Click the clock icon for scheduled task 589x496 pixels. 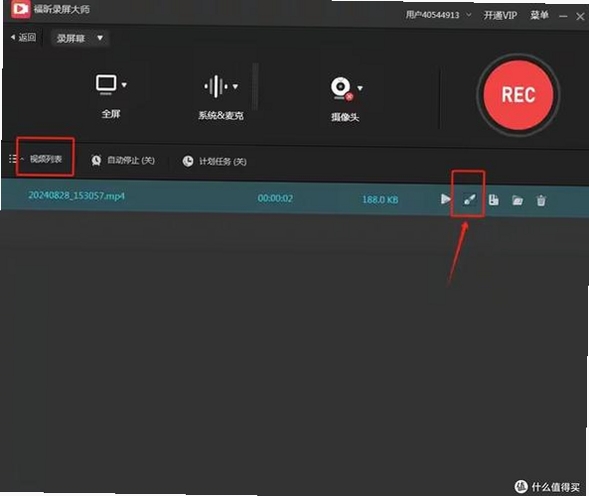[188, 161]
